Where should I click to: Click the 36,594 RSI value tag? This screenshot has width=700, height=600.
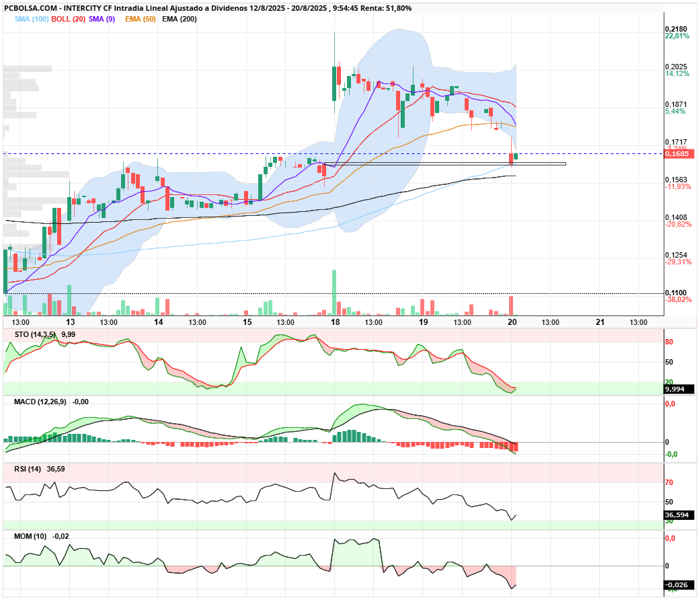pos(679,515)
